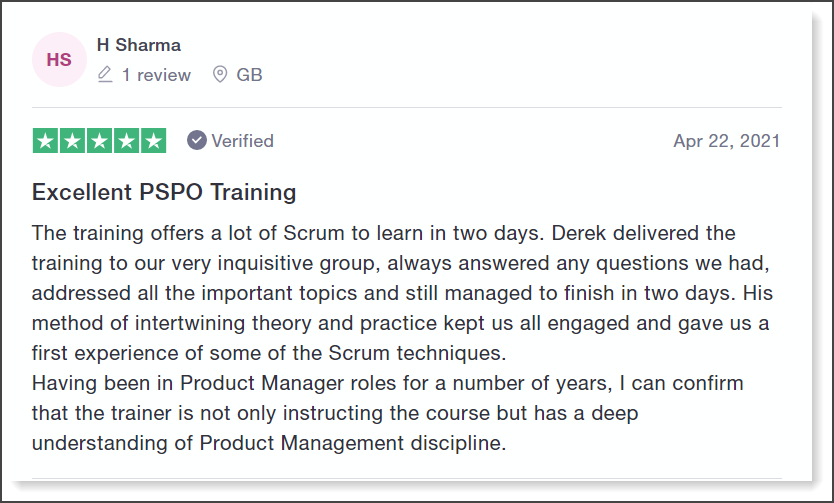Click the HS avatar circle
Screen dimensions: 834x503
pos(59,60)
